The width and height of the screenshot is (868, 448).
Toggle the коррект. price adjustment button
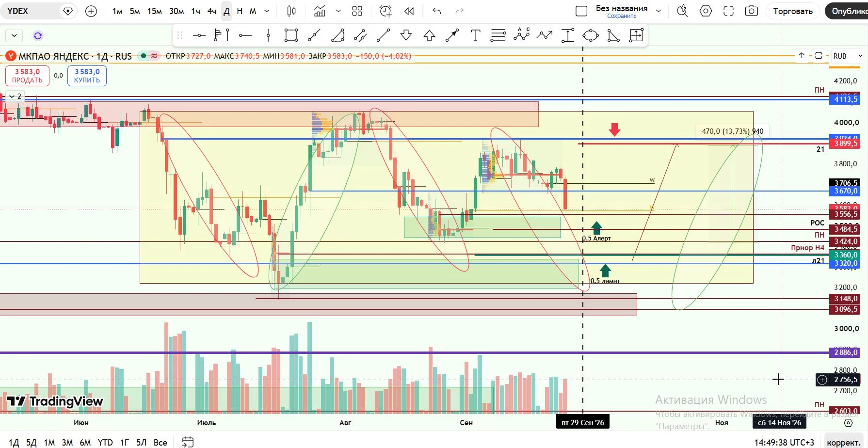[x=844, y=442]
